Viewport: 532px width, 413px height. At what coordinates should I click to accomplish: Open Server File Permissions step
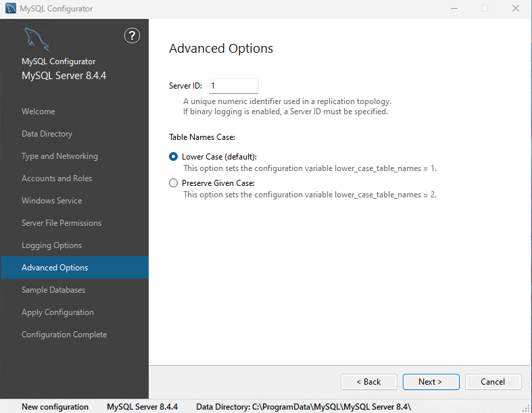(x=62, y=223)
